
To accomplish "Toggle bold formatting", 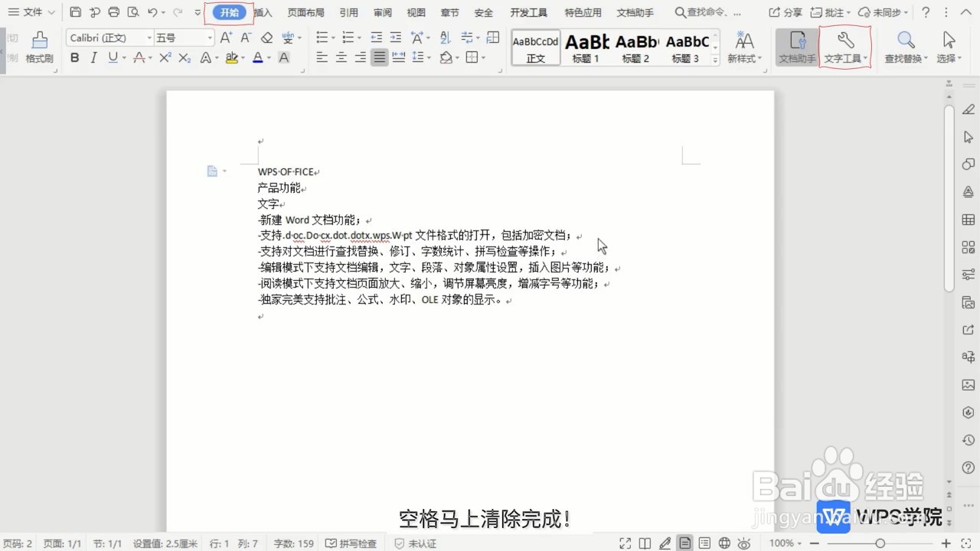I will (x=74, y=57).
